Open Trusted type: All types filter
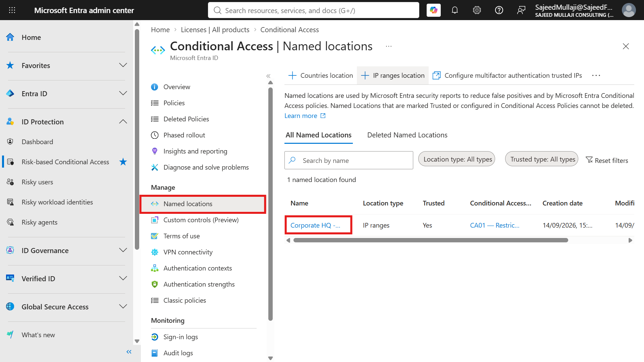The width and height of the screenshot is (644, 362). point(542,159)
